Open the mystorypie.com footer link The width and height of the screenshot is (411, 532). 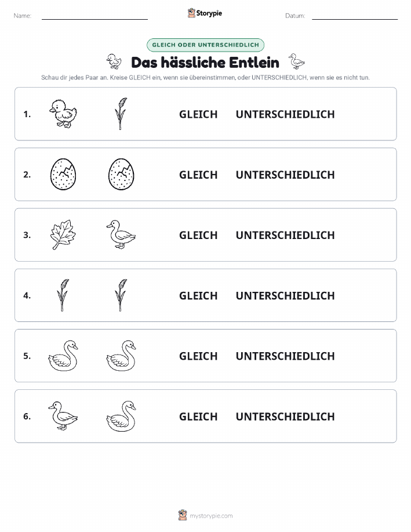tap(205, 515)
